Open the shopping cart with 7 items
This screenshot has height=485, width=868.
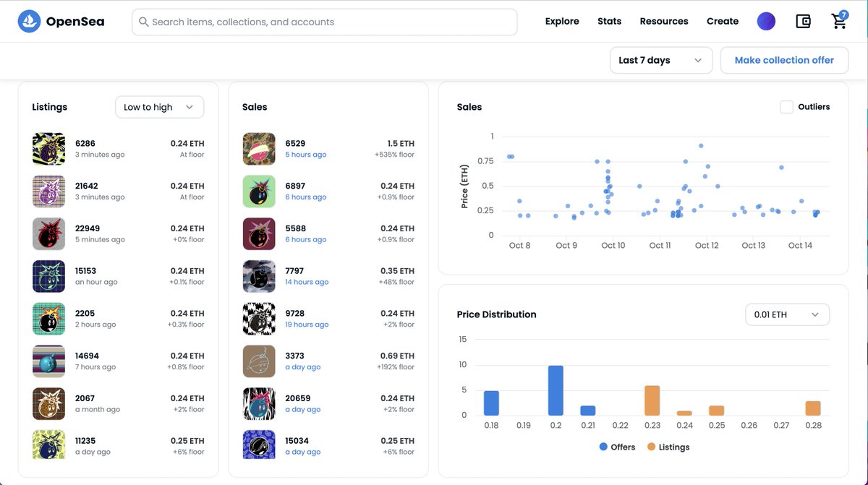tap(839, 20)
